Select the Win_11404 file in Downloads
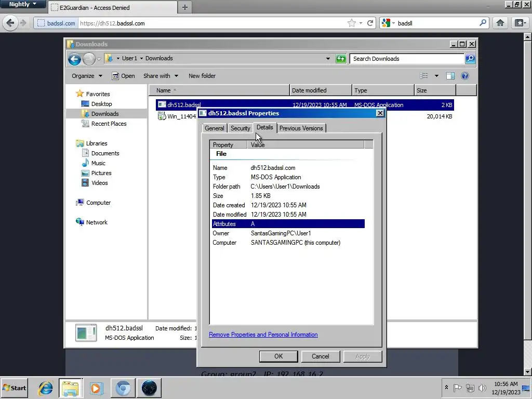This screenshot has height=399, width=532. click(178, 116)
